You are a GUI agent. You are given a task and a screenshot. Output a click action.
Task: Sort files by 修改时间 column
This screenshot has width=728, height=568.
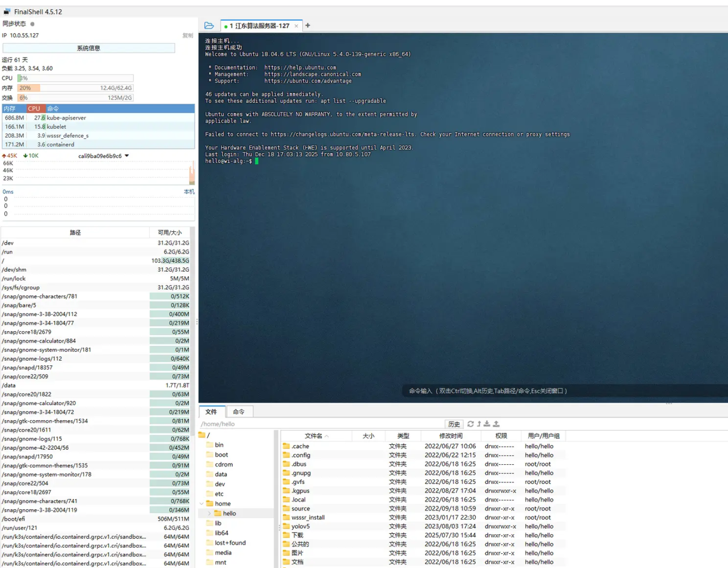tap(451, 436)
